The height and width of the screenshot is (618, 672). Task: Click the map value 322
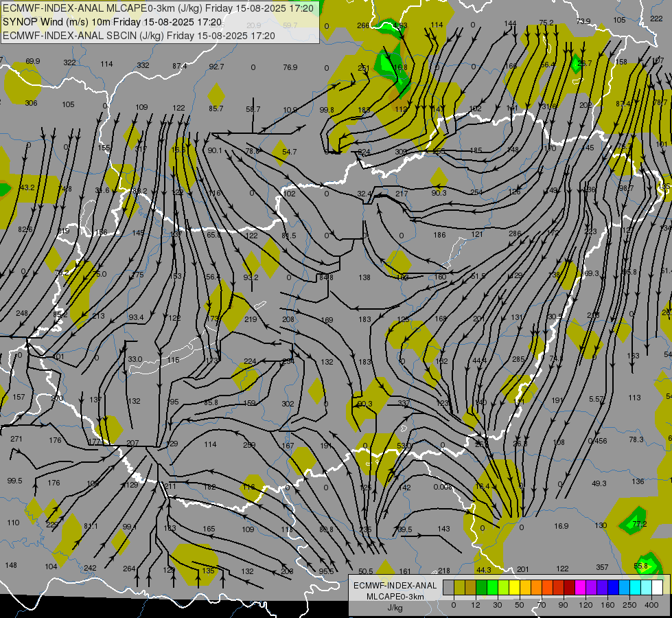[x=69, y=62]
